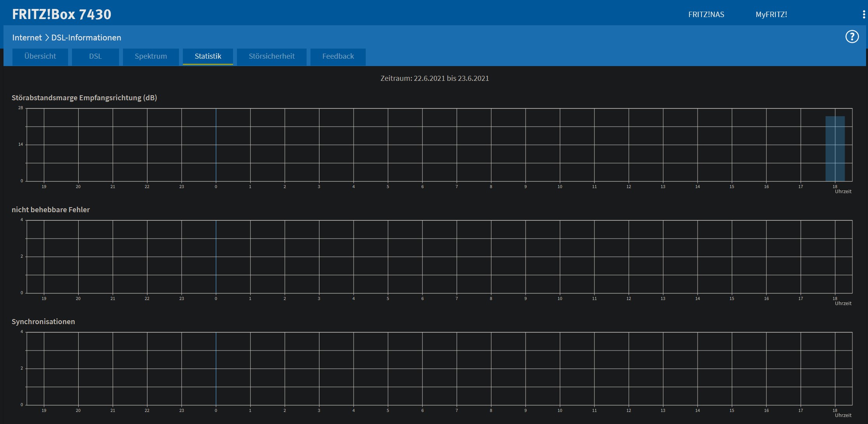This screenshot has width=868, height=424.
Task: Click the Synchronisationen chart heading
Action: pos(43,322)
